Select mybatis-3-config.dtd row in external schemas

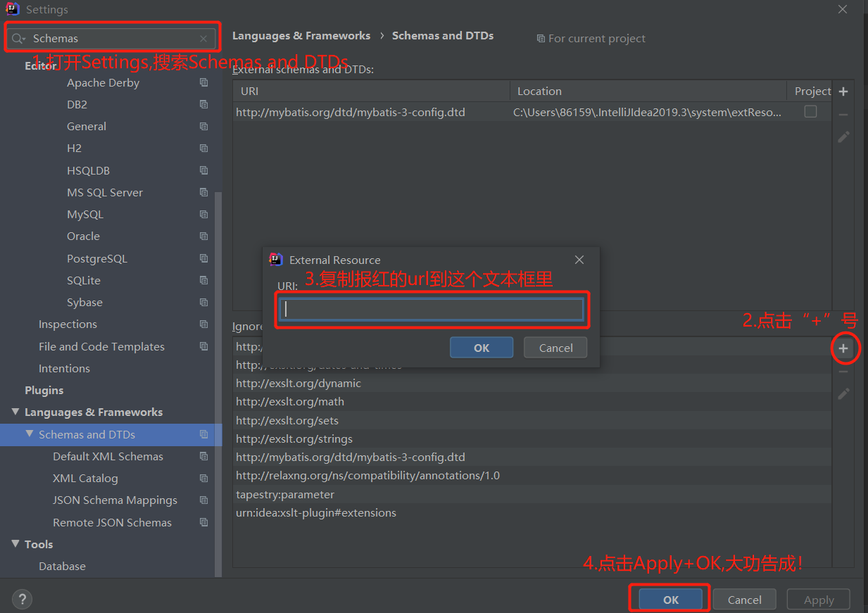pos(532,112)
